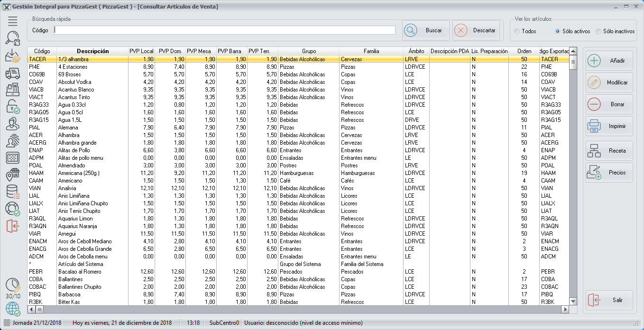This screenshot has height=330, width=644.
Task: Click the red exit door sidebar icon
Action: (12, 226)
